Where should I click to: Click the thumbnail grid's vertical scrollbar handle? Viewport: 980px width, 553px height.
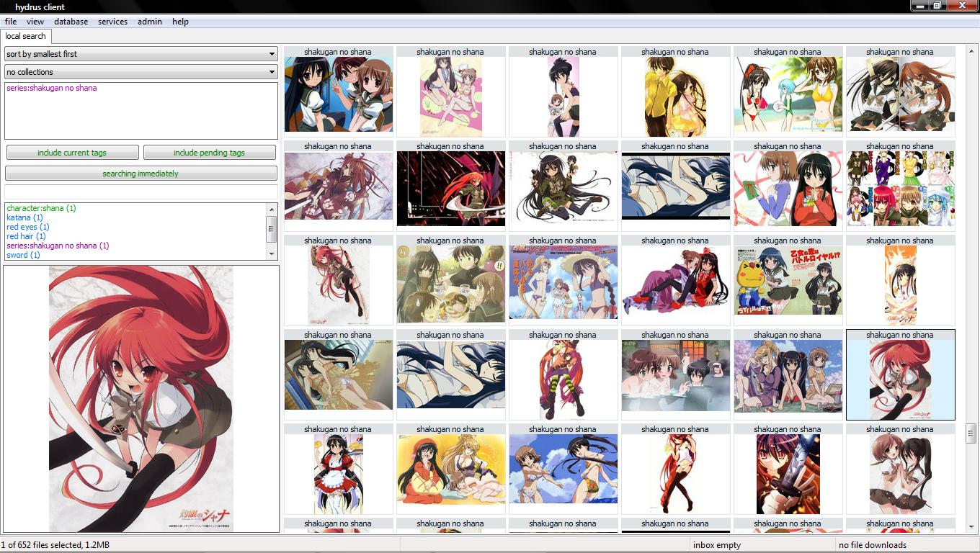971,433
